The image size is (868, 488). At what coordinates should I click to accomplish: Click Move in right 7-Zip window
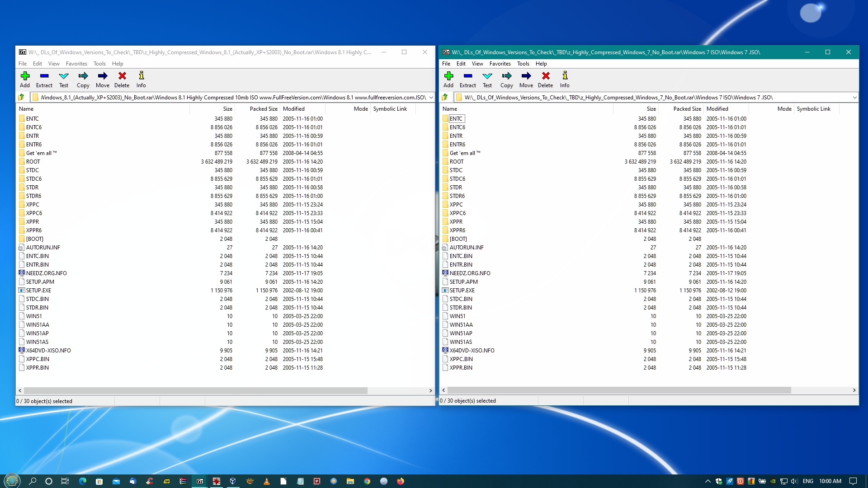pyautogui.click(x=526, y=80)
